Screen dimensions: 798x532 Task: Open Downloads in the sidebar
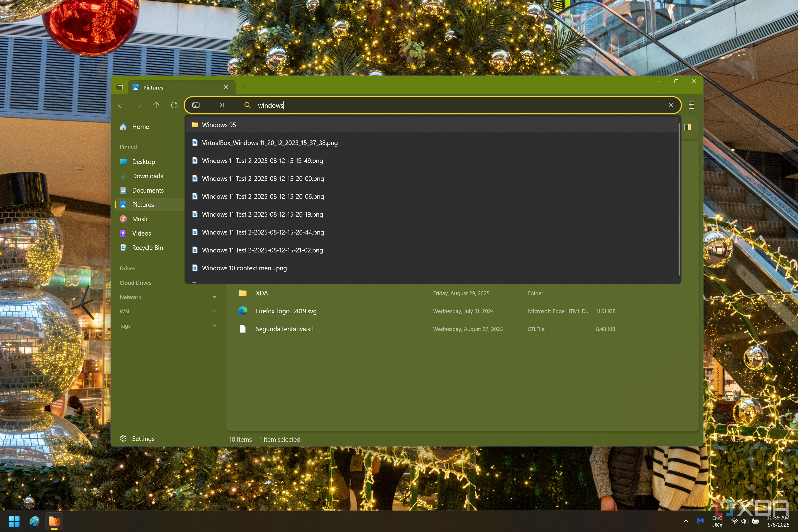click(x=150, y=176)
